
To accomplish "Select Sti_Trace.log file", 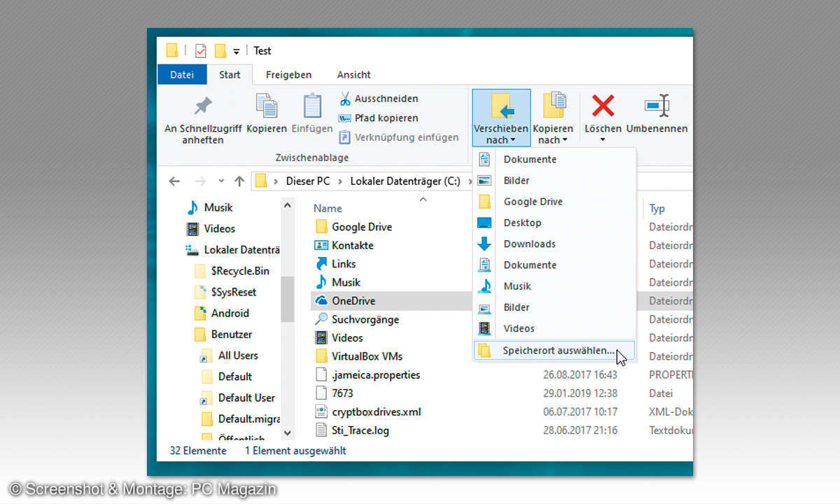I will click(x=352, y=430).
